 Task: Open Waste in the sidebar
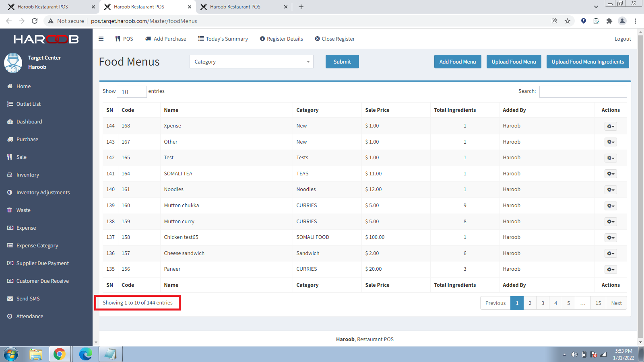coord(46,210)
